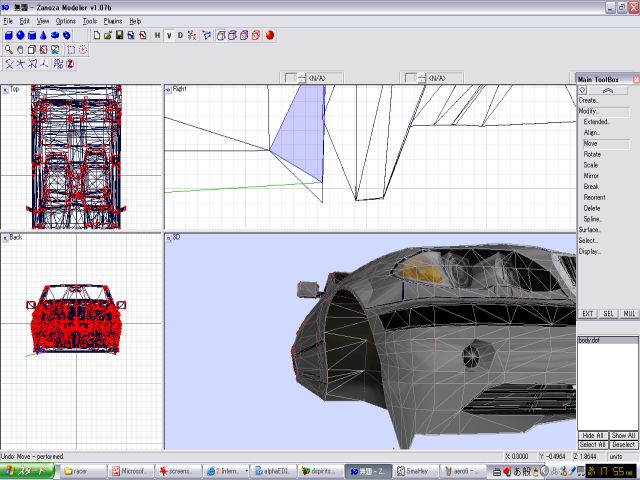
Task: Click the red sphere render icon
Action: 270,35
